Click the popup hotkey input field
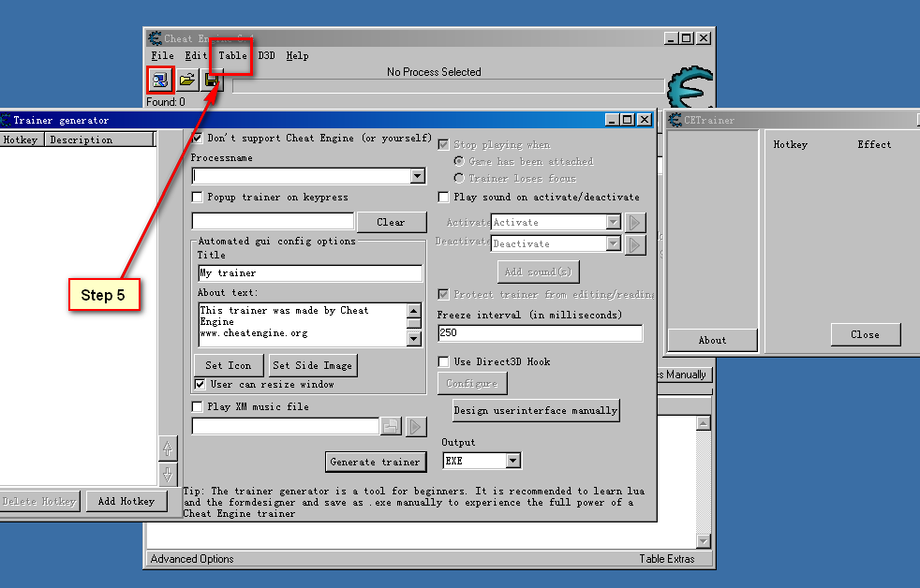 273,221
